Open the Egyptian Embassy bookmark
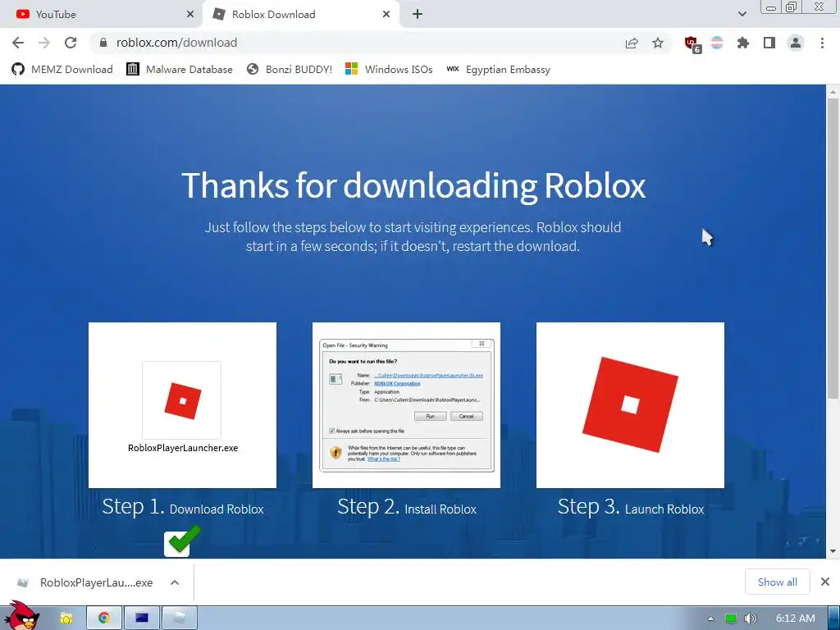The height and width of the screenshot is (630, 840). click(x=498, y=70)
